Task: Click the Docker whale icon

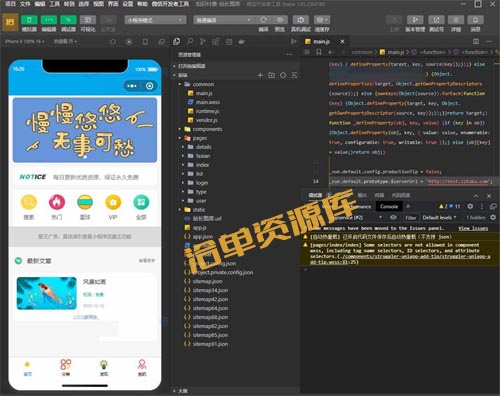Action: pos(242,42)
